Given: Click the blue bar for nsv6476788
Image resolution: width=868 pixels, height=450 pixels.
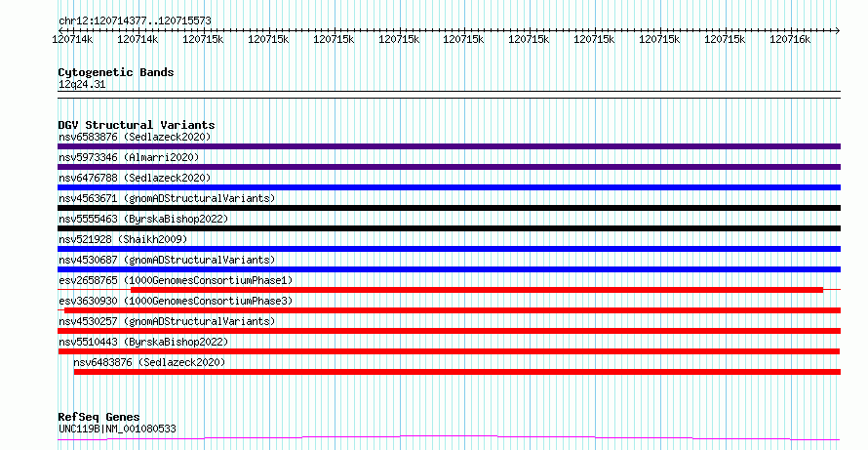Looking at the screenshot, I should coord(449,187).
